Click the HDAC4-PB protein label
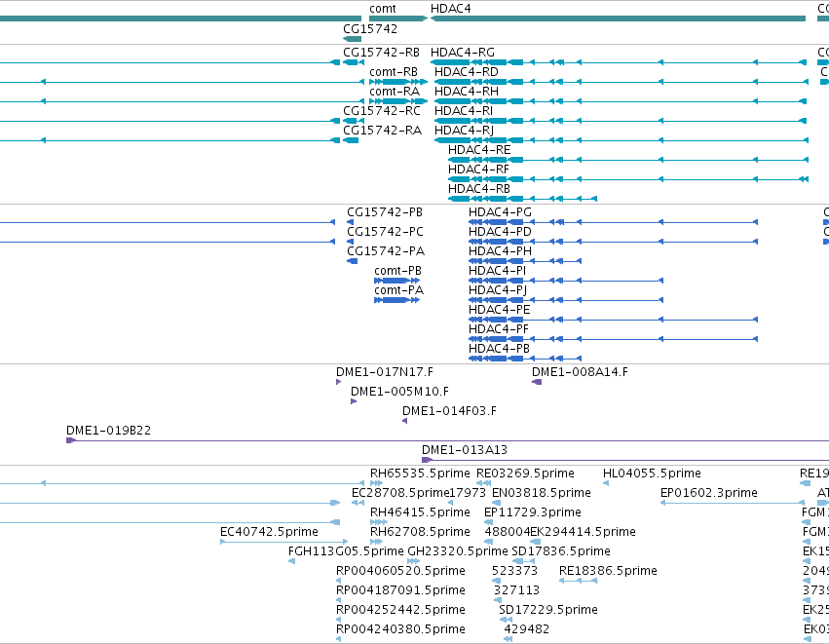829x644 pixels. point(499,350)
